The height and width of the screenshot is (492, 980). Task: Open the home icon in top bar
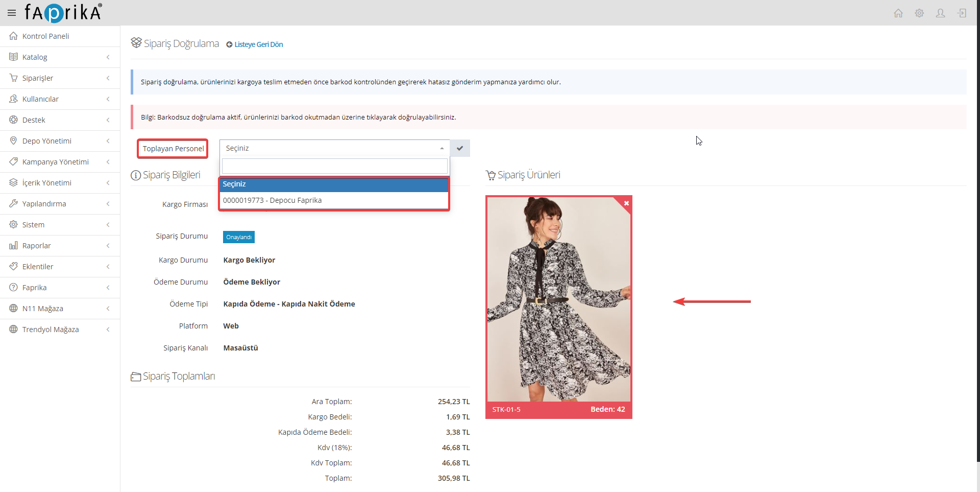(898, 13)
